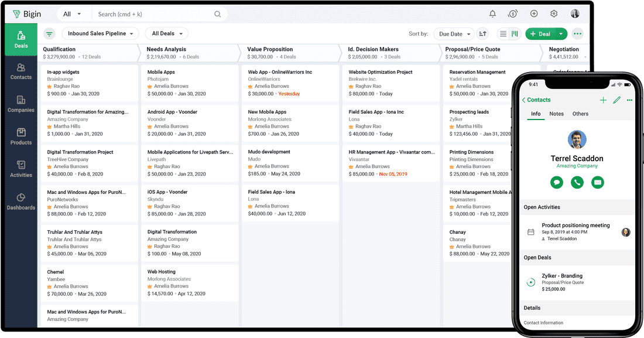The image size is (644, 338).
Task: Tap the chat message icon under Terrel Scaddon
Action: click(557, 182)
